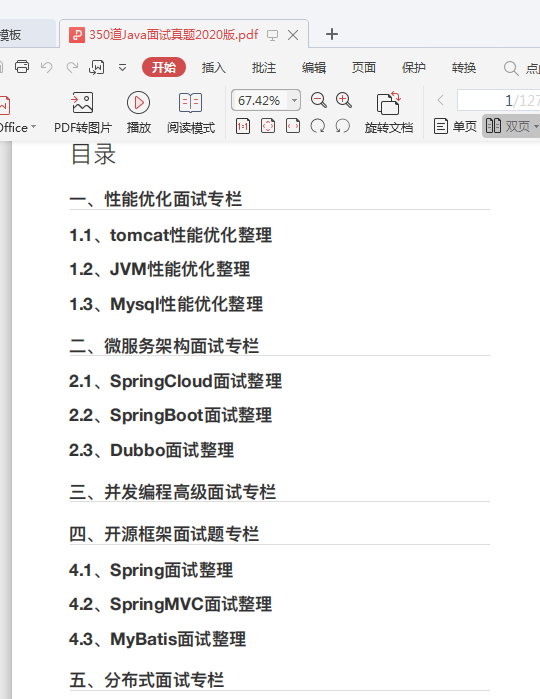
Task: Click the zoom in magnifier icon
Action: (x=344, y=100)
